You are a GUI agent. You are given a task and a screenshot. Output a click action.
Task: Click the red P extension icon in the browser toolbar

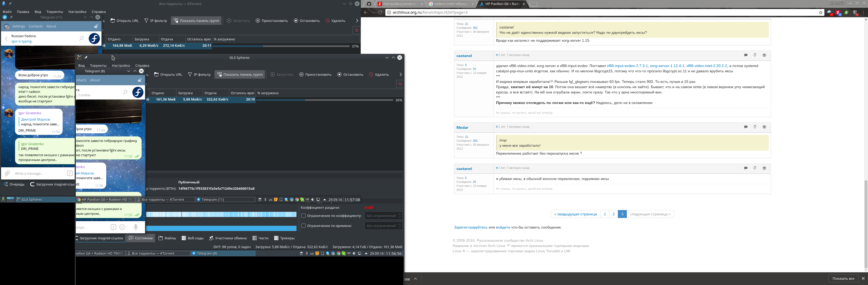point(838,13)
